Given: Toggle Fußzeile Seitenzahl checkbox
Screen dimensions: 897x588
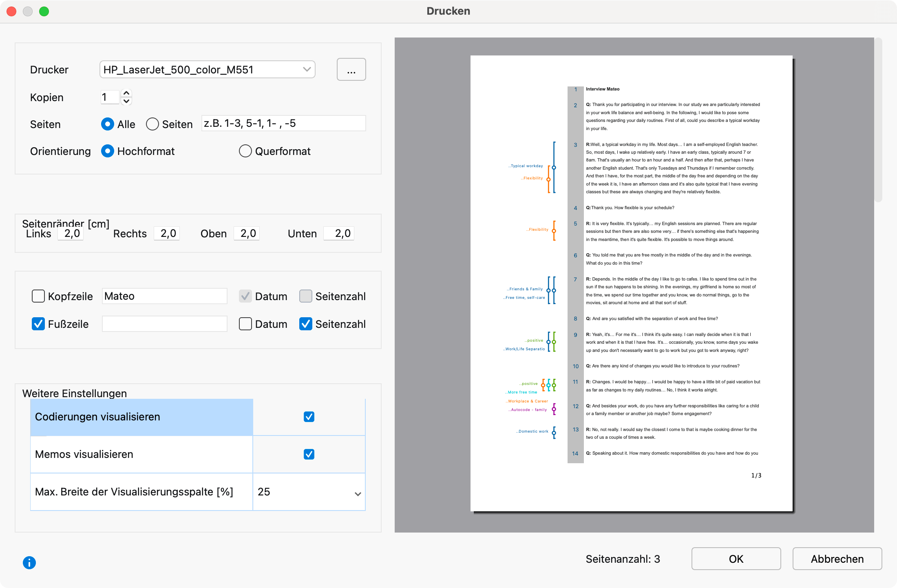Looking at the screenshot, I should 306,324.
